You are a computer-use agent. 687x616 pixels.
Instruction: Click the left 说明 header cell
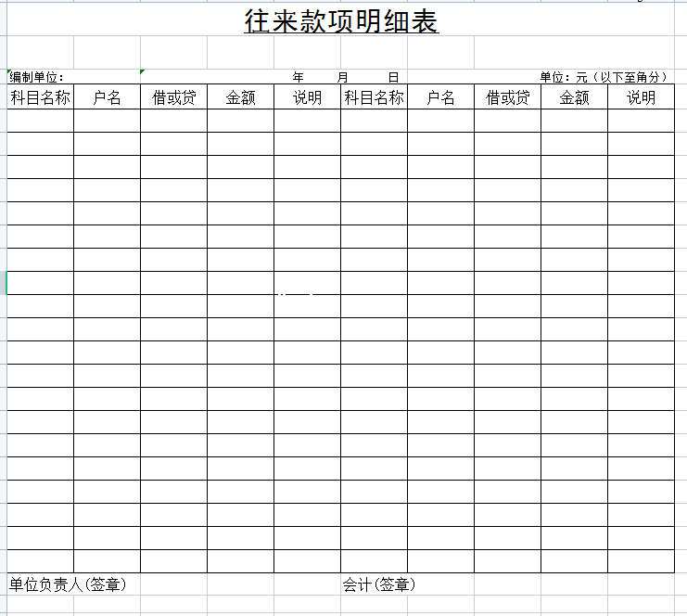point(307,97)
